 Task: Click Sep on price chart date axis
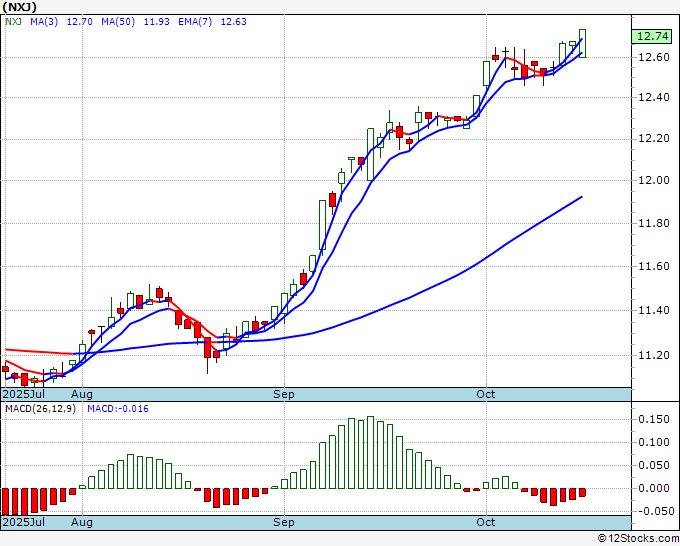coord(284,394)
